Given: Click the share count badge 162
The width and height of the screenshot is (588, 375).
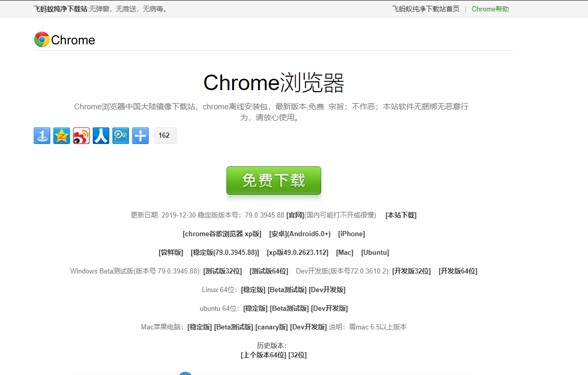Looking at the screenshot, I should 165,136.
